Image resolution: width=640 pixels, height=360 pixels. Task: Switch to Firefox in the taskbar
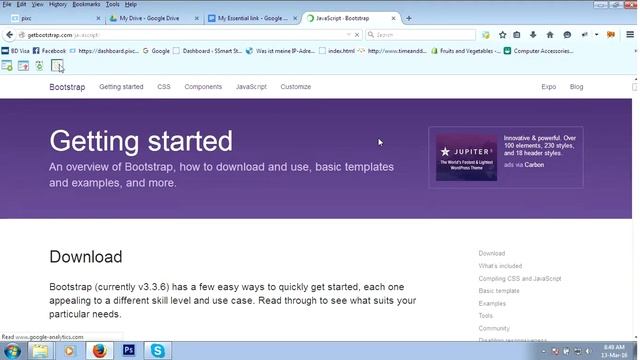coord(99,351)
